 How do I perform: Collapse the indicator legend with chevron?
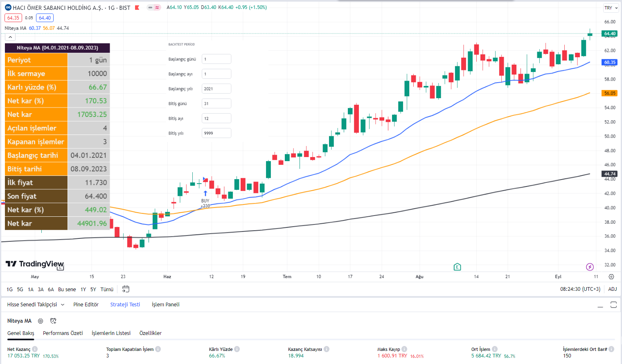(x=10, y=37)
